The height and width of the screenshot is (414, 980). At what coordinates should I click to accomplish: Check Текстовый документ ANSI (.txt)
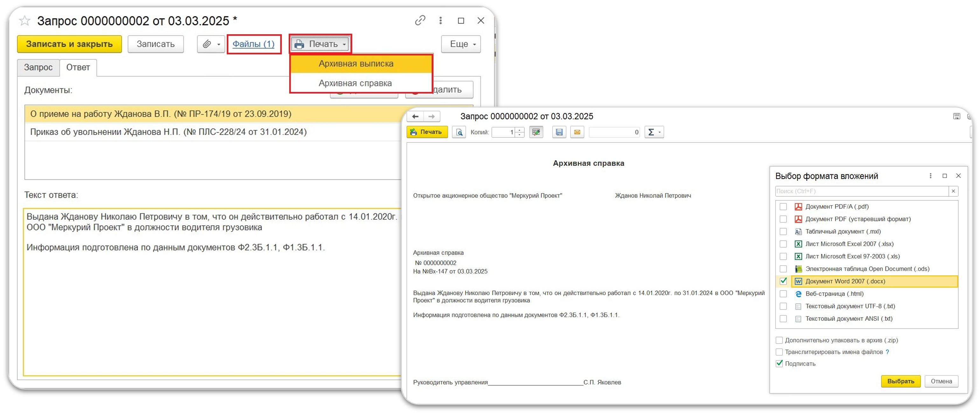(783, 319)
